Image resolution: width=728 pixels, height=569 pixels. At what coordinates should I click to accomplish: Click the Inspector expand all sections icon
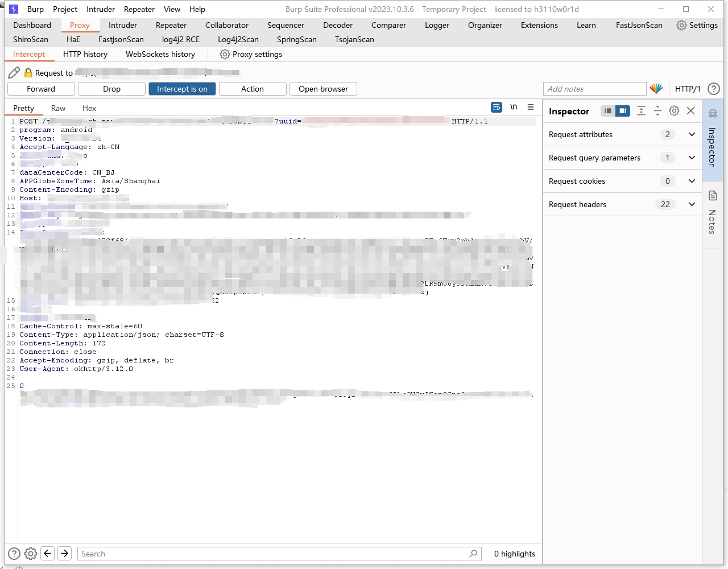(641, 111)
